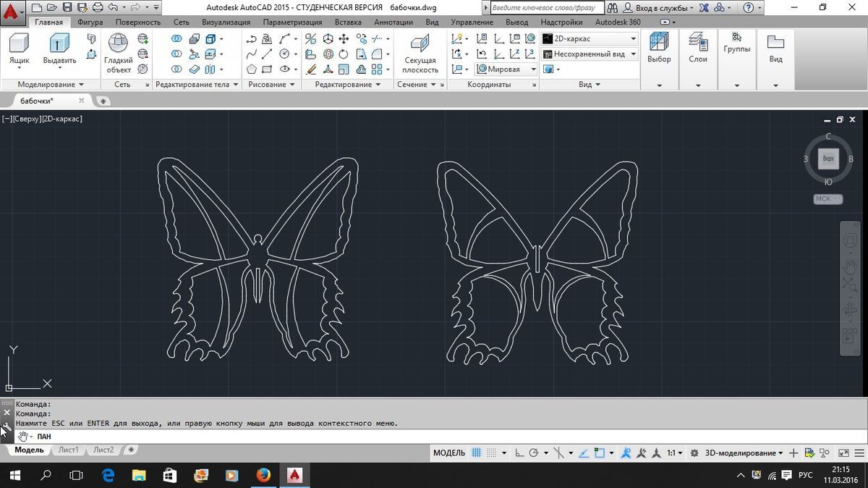
Task: Expand the Несохраненный вид view dropdown
Action: [590, 54]
